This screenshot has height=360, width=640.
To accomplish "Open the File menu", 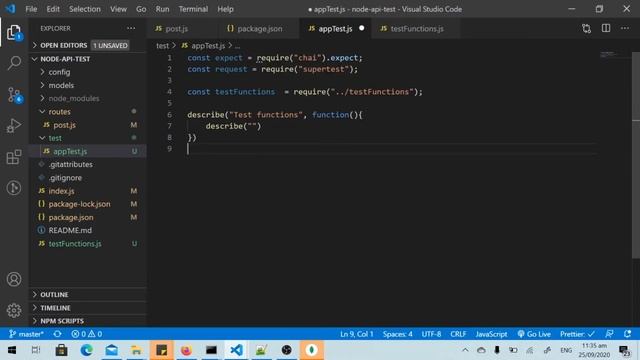I will [31, 9].
